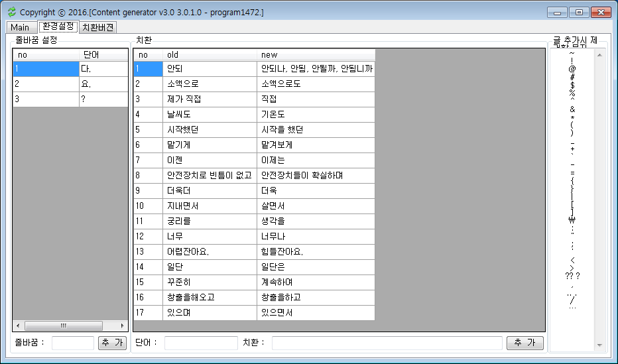The image size is (618, 364).
Task: Click the green app icon in title bar
Action: tap(11, 12)
